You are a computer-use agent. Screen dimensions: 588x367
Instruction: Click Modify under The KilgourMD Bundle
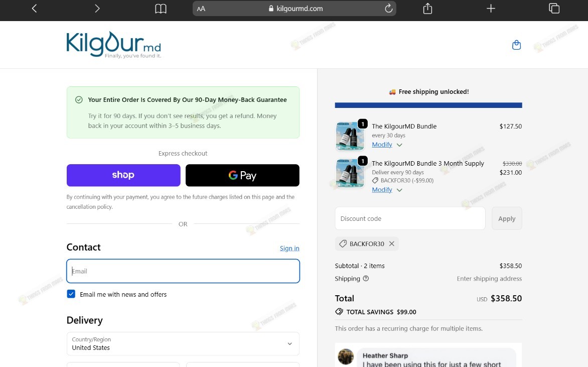click(x=382, y=145)
